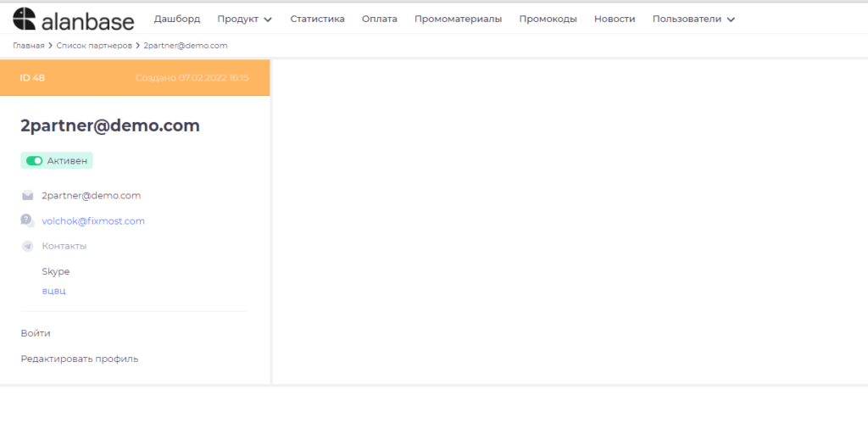Go to the Статистика section
The image size is (868, 423).
(x=317, y=19)
